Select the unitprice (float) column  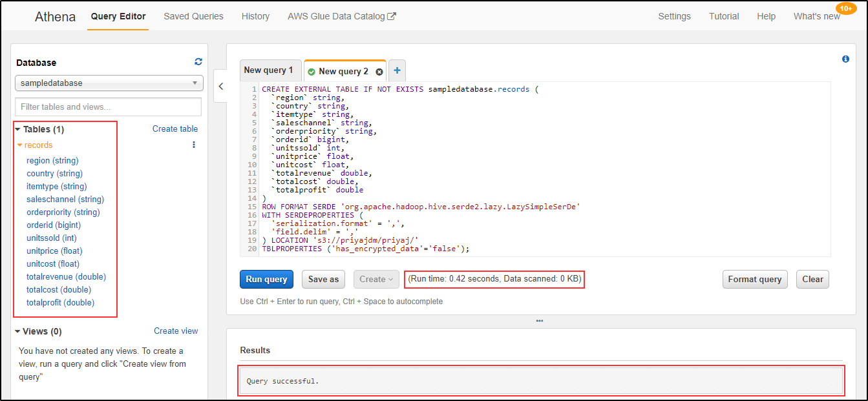pyautogui.click(x=54, y=251)
